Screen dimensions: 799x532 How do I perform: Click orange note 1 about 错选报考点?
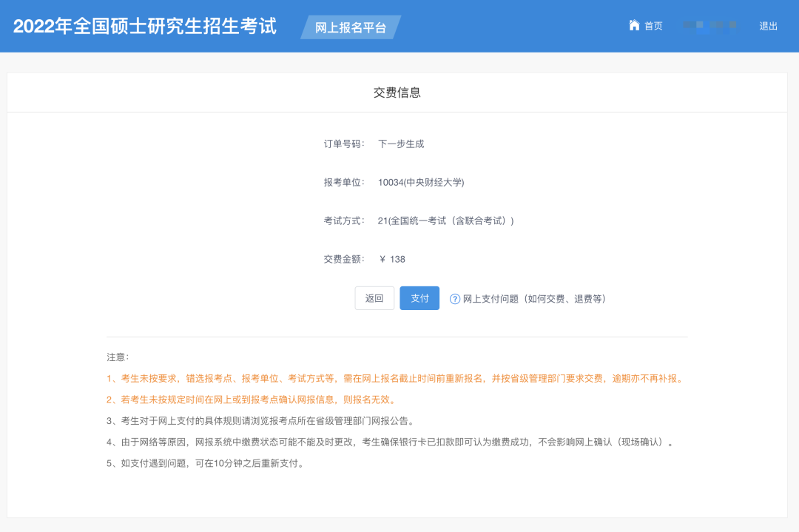click(396, 379)
